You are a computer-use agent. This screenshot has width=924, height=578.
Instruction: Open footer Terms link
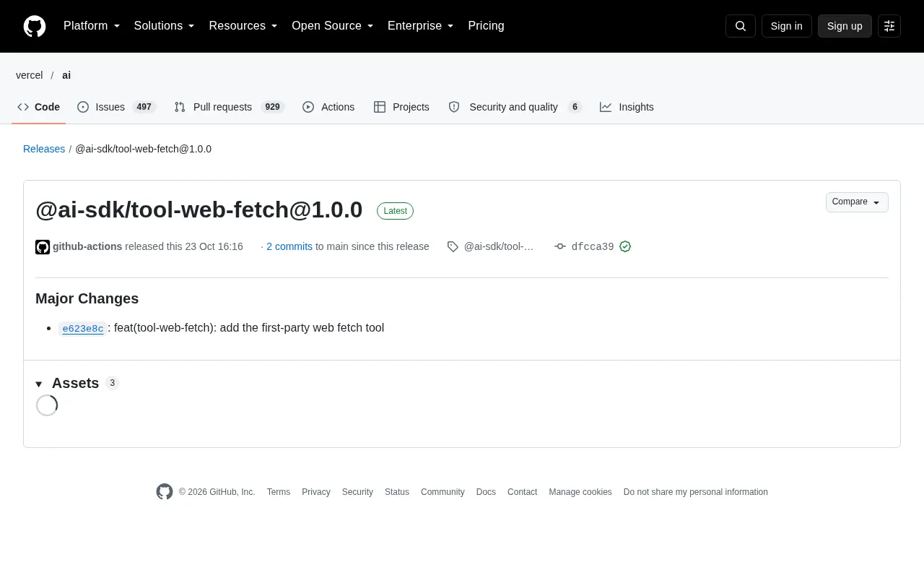pyautogui.click(x=279, y=492)
